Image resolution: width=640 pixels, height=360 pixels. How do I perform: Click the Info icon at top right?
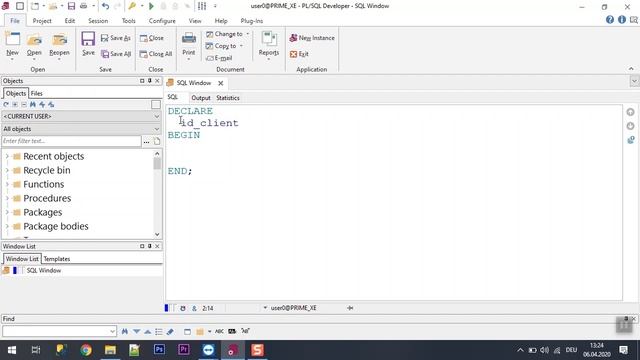[622, 20]
